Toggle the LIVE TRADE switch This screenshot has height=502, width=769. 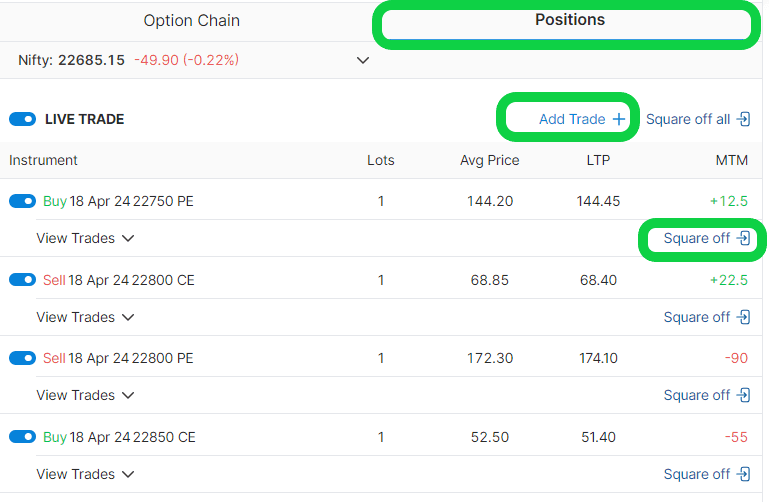[22, 119]
